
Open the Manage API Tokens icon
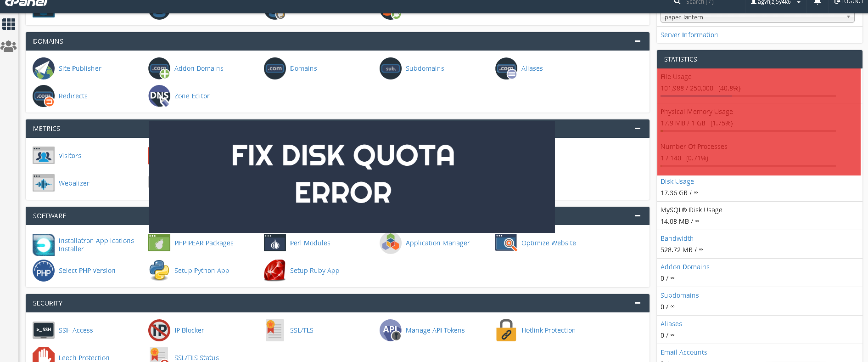point(391,330)
